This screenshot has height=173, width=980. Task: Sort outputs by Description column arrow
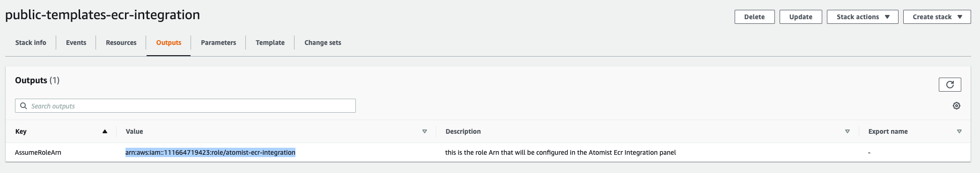click(847, 131)
